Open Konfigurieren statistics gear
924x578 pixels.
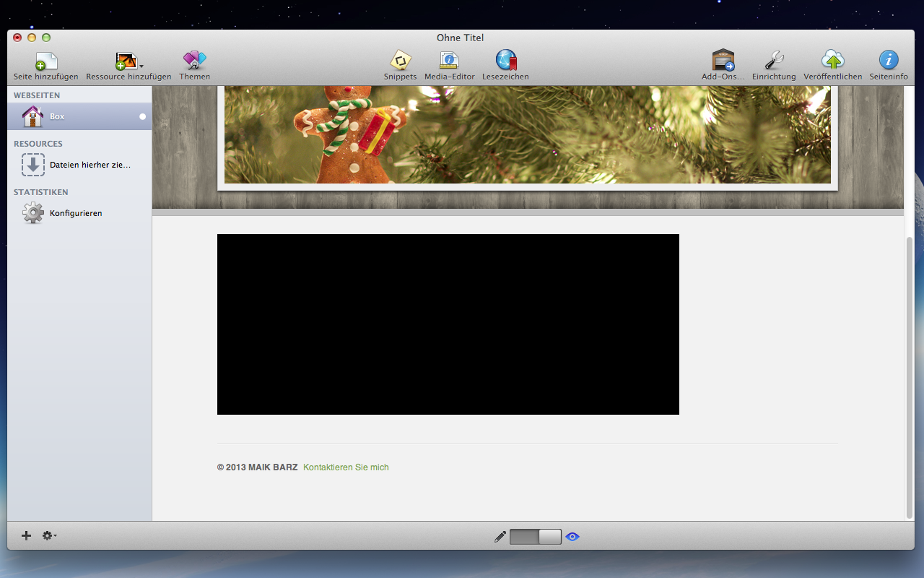click(x=33, y=213)
